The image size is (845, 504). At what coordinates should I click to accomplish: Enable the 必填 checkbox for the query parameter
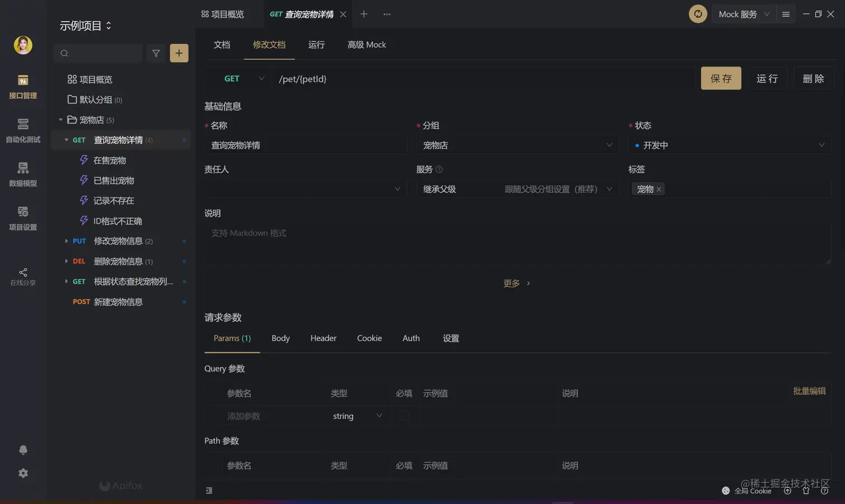[x=403, y=416]
